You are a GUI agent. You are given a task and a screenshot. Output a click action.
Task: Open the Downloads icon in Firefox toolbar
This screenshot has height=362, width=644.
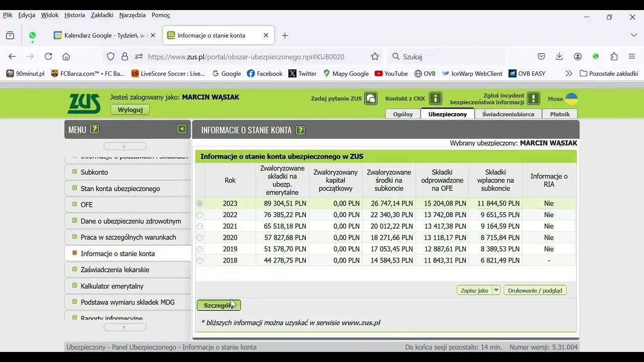[x=559, y=56]
